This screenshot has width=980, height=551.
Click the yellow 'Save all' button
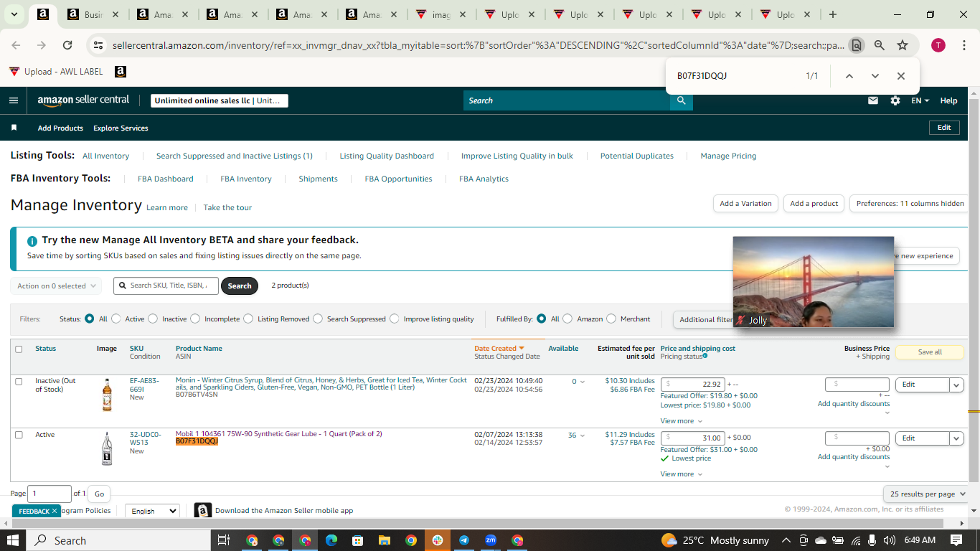click(x=930, y=352)
